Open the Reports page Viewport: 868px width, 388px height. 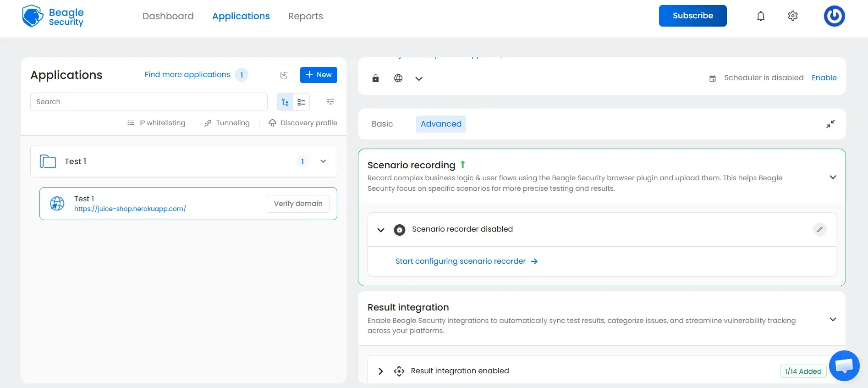pos(306,16)
